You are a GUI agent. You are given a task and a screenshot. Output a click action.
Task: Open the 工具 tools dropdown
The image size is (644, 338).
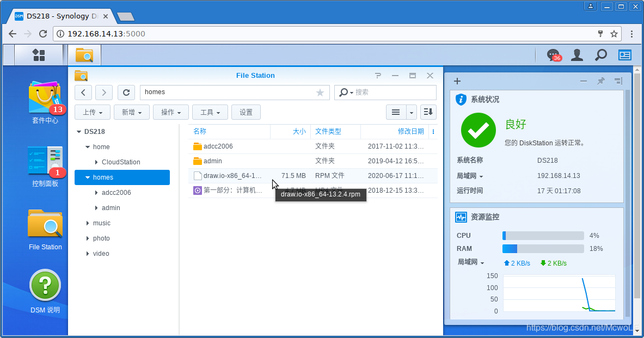pos(210,112)
